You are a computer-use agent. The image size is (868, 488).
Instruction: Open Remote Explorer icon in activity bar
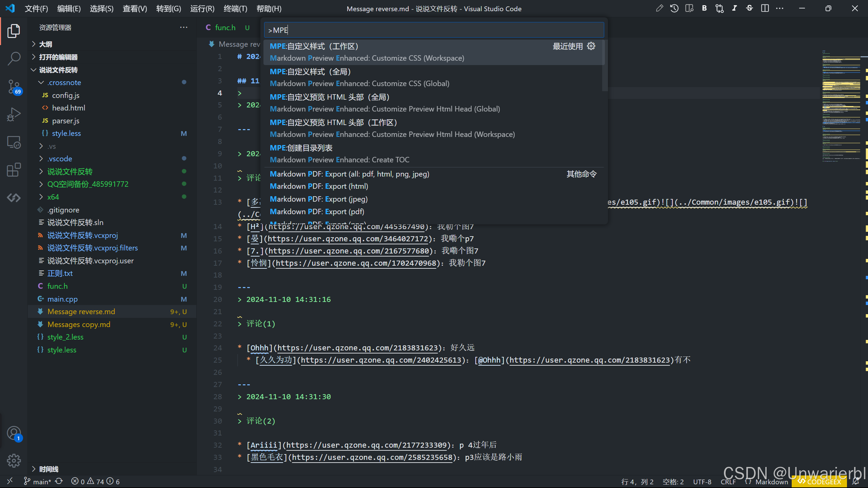coord(14,142)
